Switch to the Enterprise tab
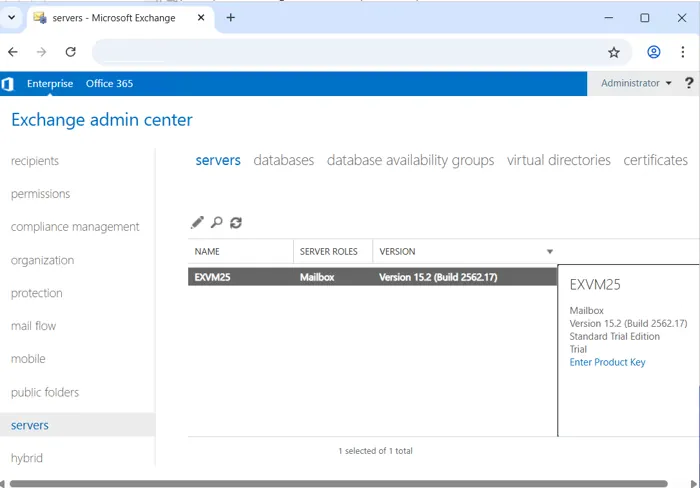 coord(50,83)
